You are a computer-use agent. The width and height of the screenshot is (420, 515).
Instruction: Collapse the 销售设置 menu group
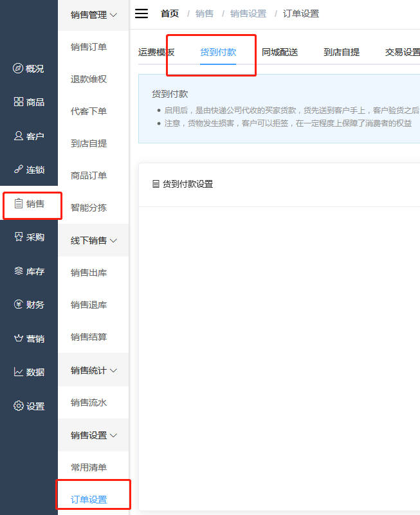coord(93,435)
